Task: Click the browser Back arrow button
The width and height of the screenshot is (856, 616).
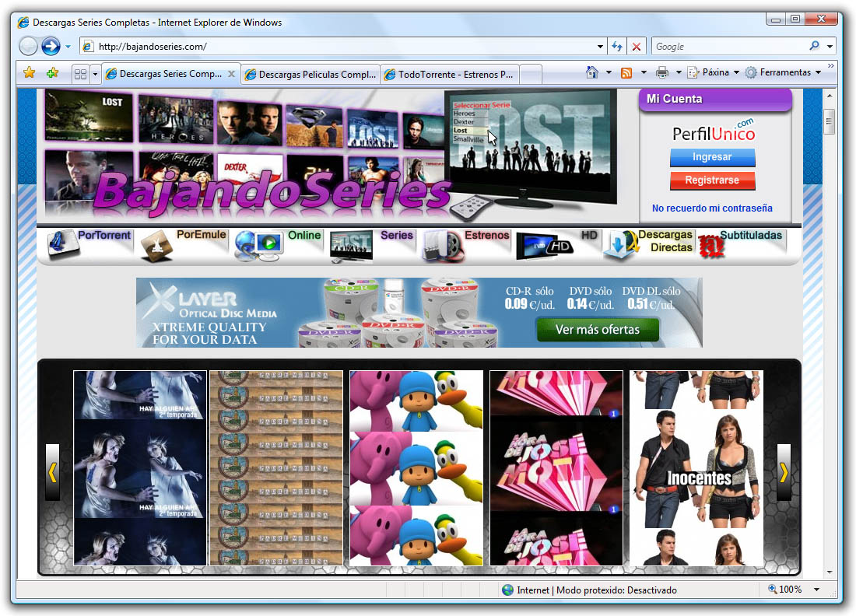Action: (28, 47)
